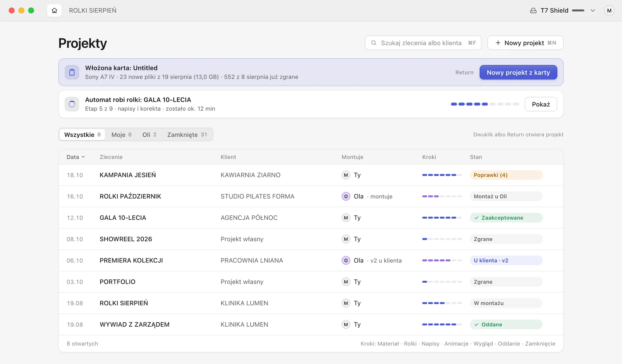Click M avatar in PORTFOLIO row
Image resolution: width=622 pixels, height=364 pixels.
[346, 282]
